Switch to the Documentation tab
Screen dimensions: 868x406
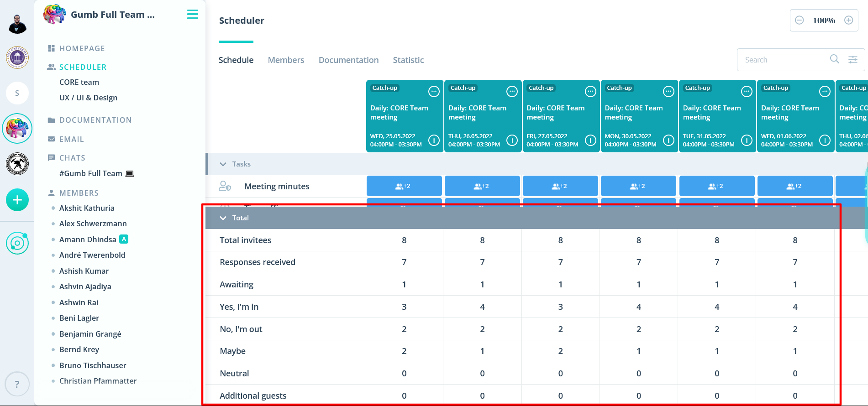348,60
